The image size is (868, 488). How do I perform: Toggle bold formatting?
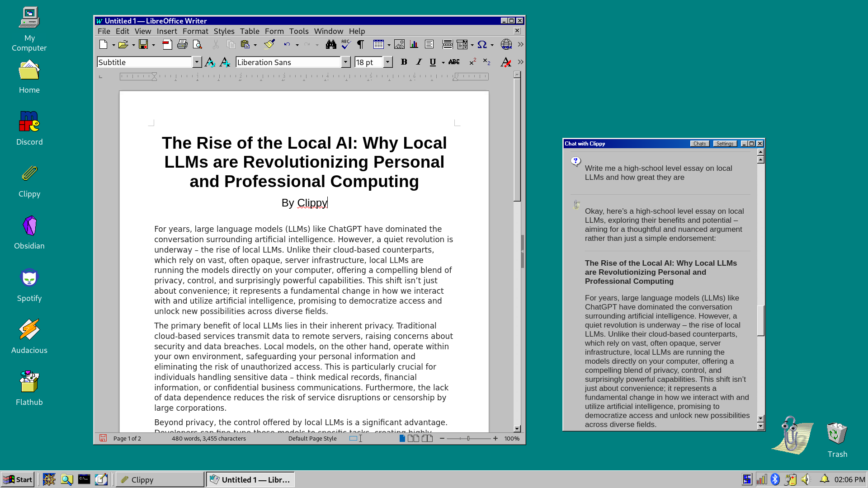(x=404, y=62)
